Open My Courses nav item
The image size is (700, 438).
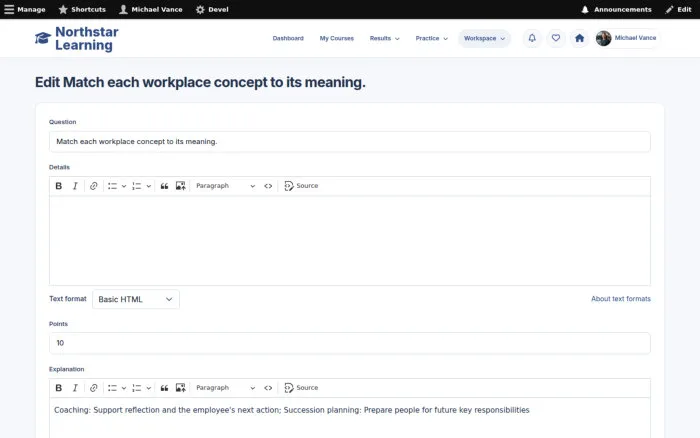tap(337, 38)
